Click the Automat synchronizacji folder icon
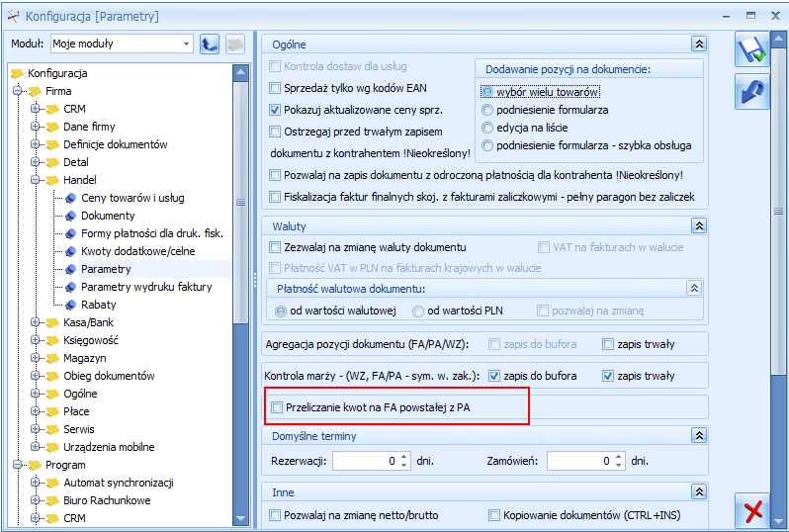Screen dimensions: 789x532 (x=52, y=483)
